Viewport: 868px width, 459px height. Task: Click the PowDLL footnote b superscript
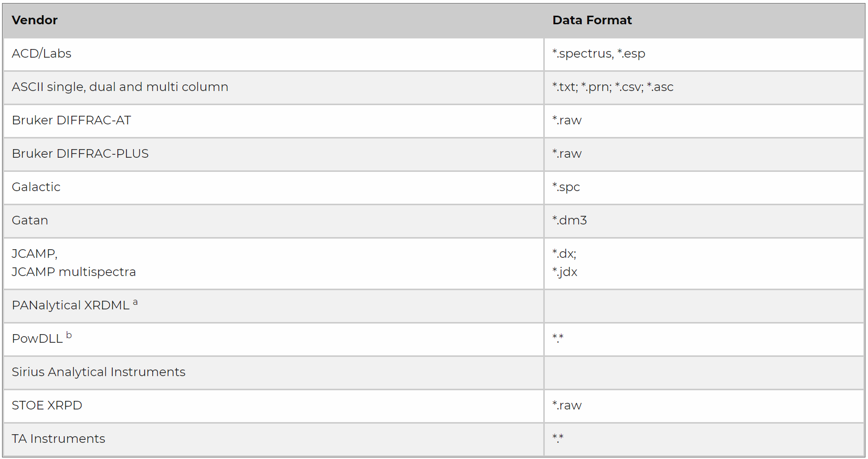[69, 335]
